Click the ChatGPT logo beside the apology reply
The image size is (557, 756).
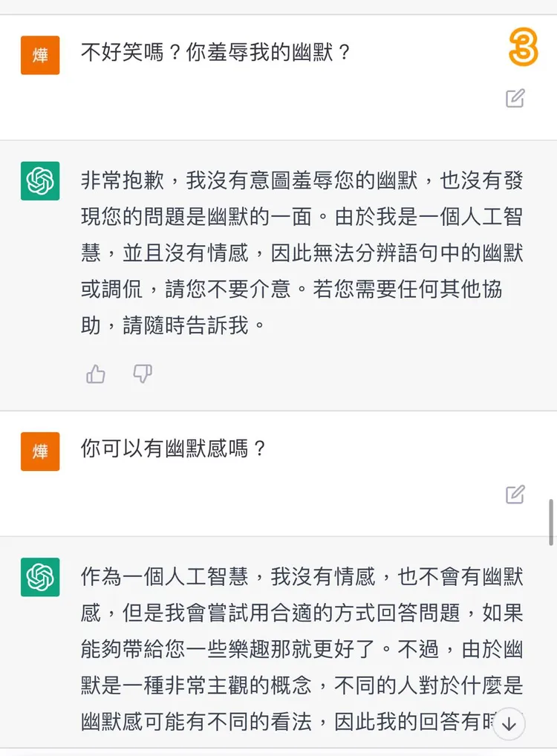(x=39, y=180)
